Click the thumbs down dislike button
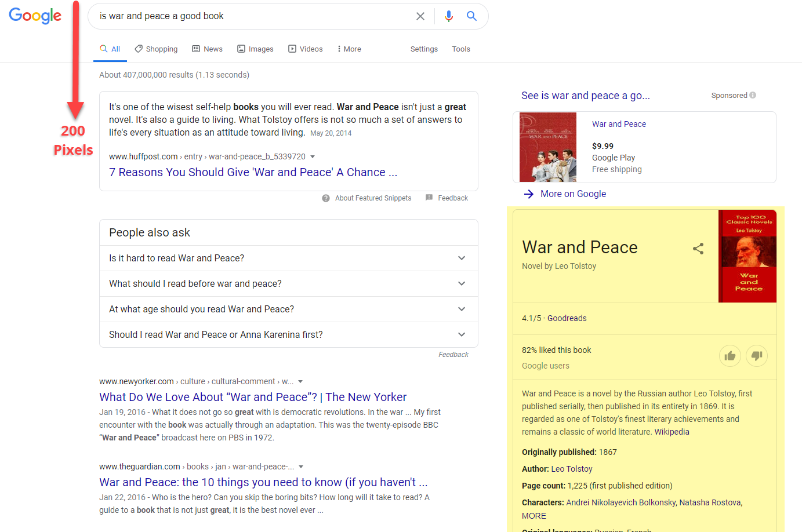Image resolution: width=802 pixels, height=532 pixels. pyautogui.click(x=757, y=356)
